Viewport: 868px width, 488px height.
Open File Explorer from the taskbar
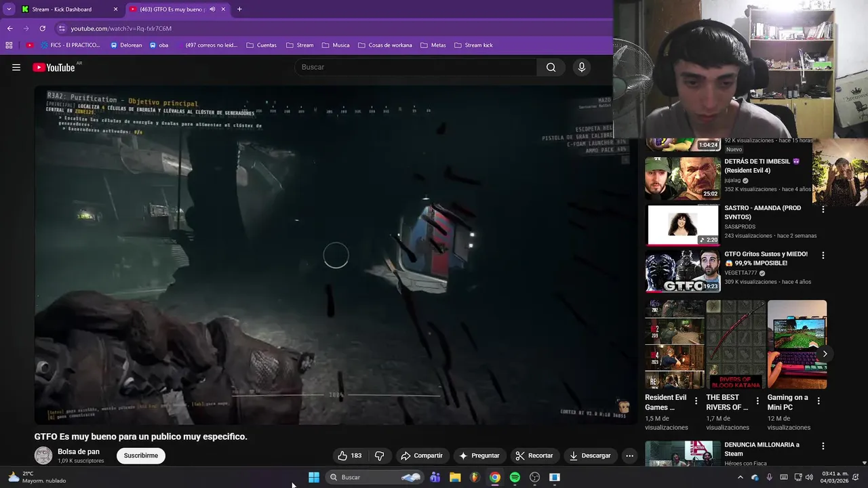pyautogui.click(x=455, y=477)
